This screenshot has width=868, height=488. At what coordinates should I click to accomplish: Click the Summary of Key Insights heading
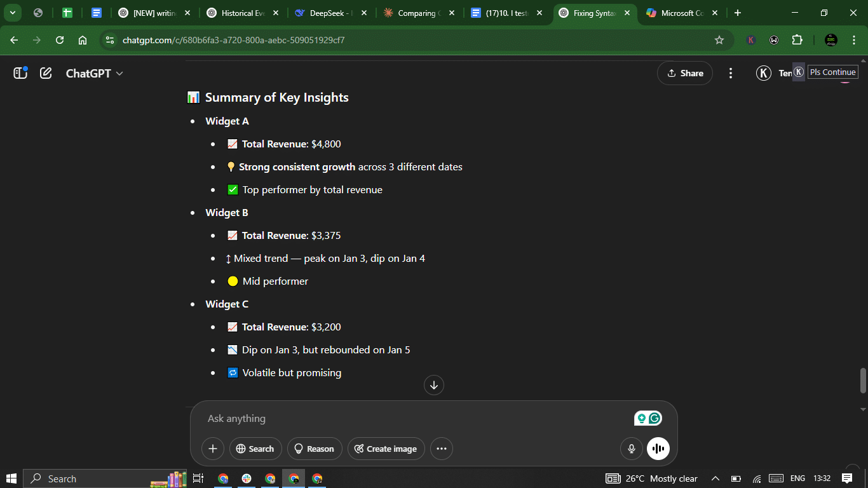coord(277,97)
